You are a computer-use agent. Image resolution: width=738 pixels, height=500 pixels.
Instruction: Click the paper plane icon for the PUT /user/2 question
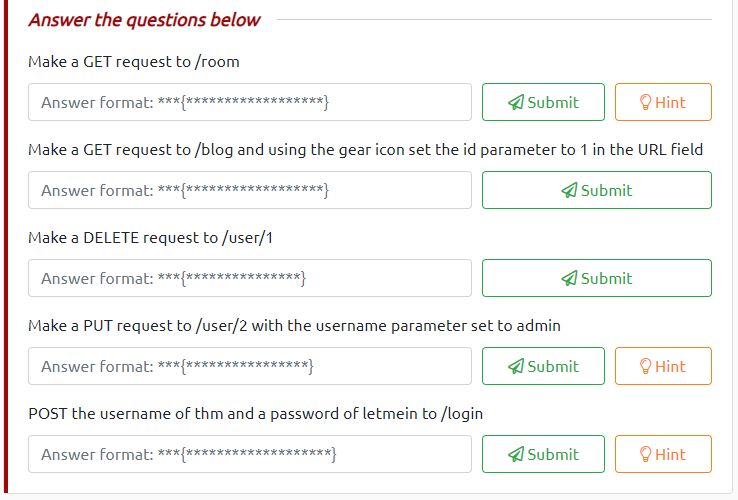(516, 366)
